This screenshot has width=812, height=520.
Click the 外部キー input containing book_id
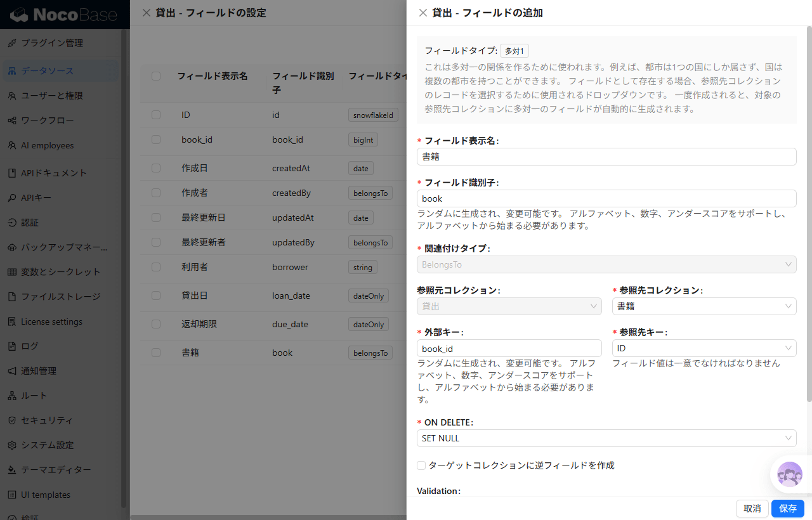[509, 348]
